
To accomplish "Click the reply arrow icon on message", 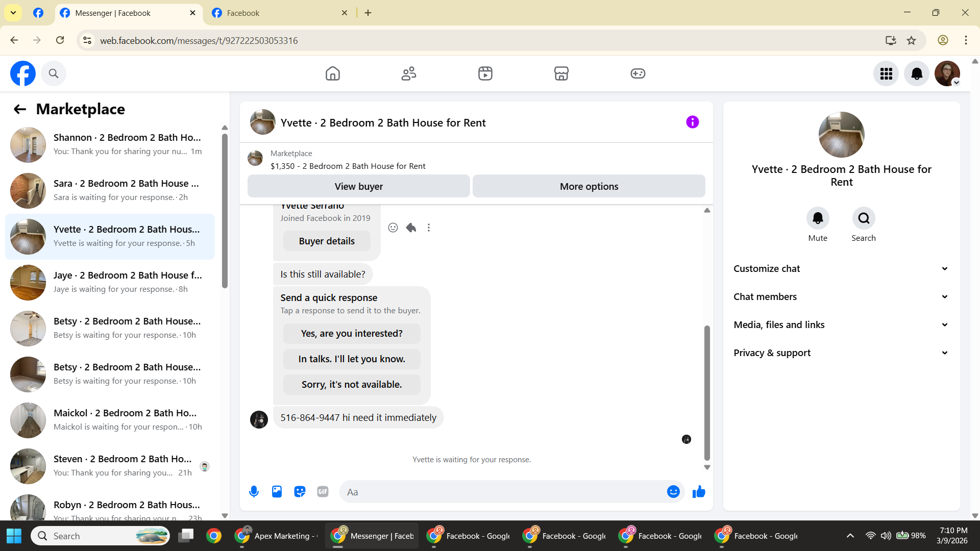I will coord(411,228).
